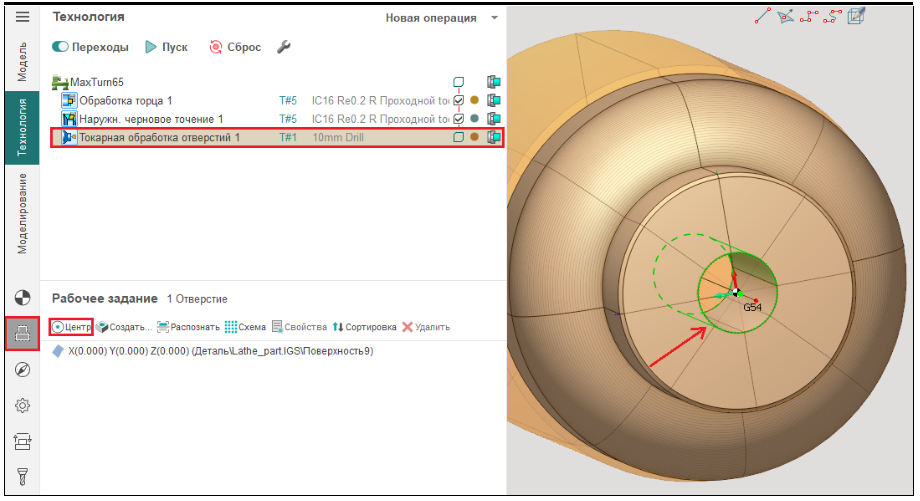This screenshot has width=920, height=501.
Task: Switch to the Модель tab
Action: point(22,61)
